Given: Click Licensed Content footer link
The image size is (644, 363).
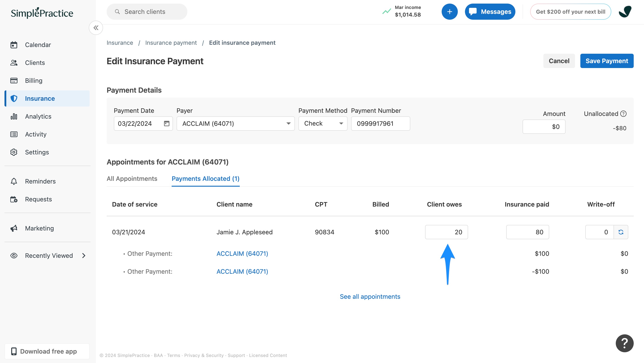Looking at the screenshot, I should click(268, 355).
